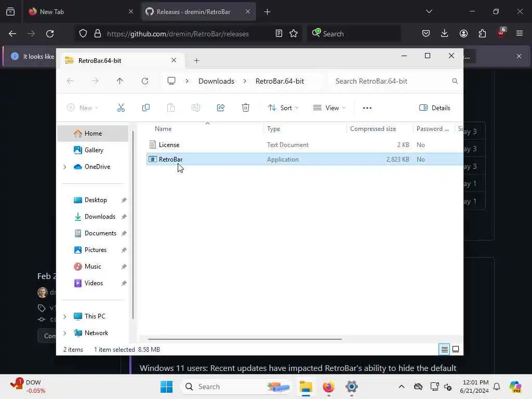Reload the GitHub page in Firefox
This screenshot has width=532, height=399.
(x=50, y=34)
